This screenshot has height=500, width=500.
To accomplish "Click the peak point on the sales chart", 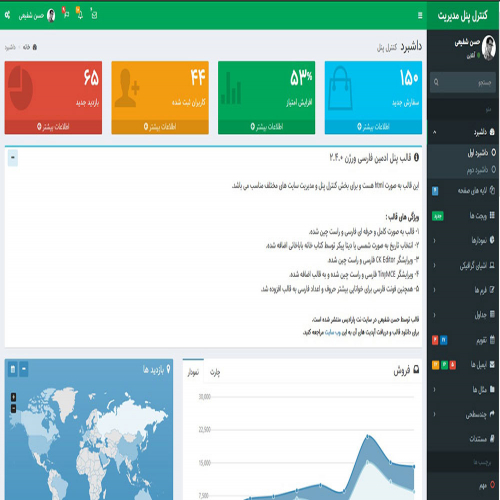I will pos(368,436).
